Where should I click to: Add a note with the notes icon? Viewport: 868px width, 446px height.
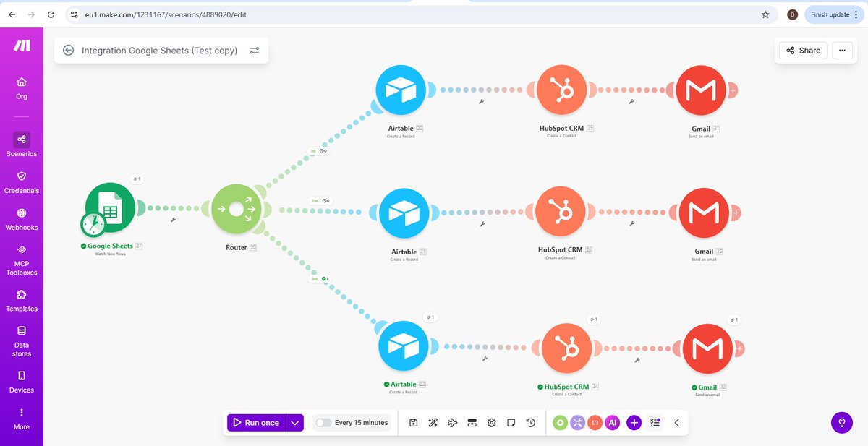point(511,423)
